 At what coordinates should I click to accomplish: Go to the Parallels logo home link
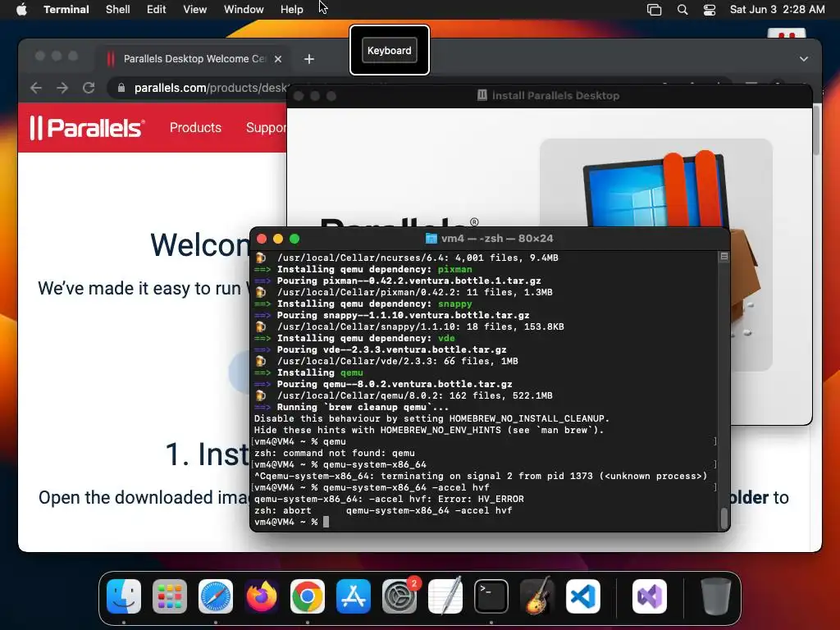click(x=87, y=128)
